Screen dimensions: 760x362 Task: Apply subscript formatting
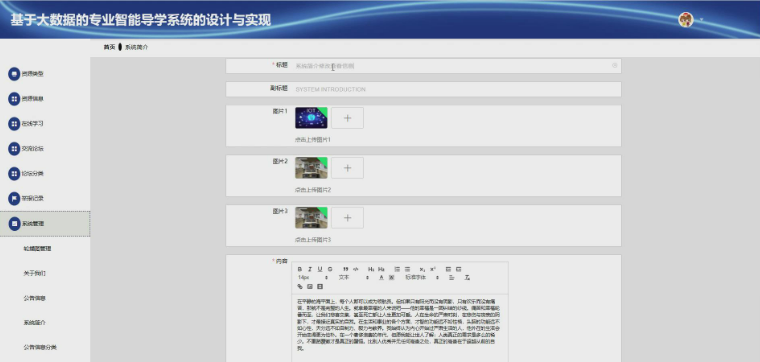pos(422,269)
